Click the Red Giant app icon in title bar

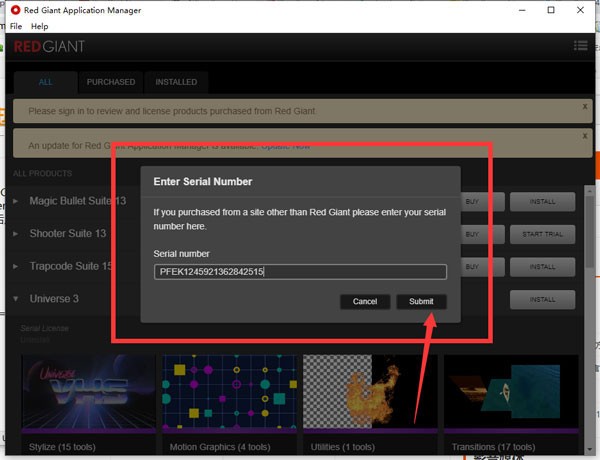tap(13, 10)
